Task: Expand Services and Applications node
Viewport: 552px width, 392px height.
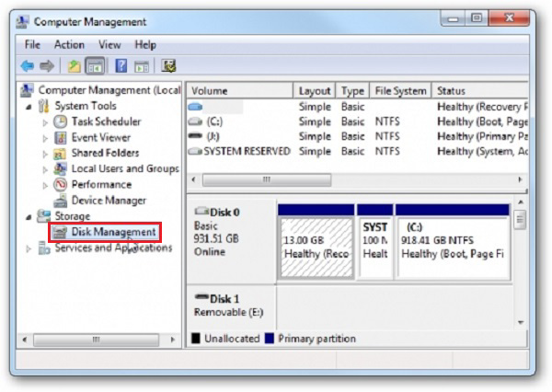Action: [29, 248]
